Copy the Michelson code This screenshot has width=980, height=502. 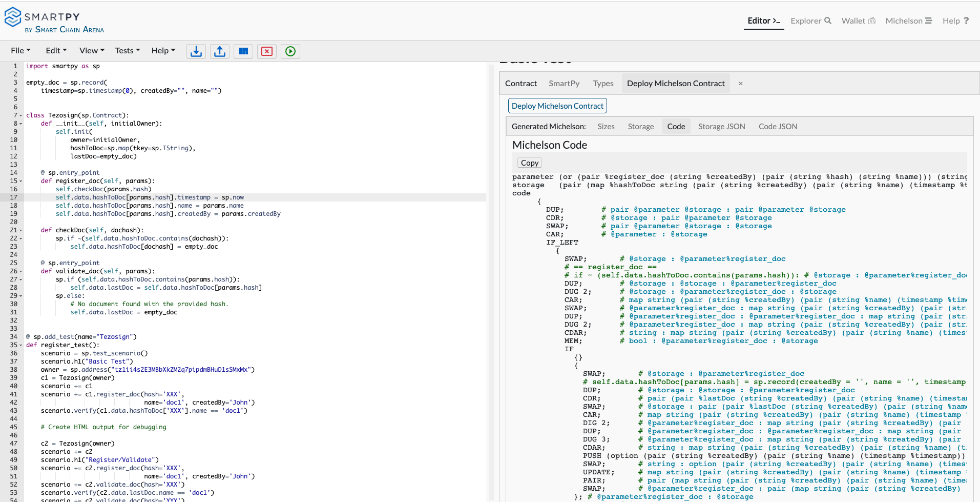[530, 163]
